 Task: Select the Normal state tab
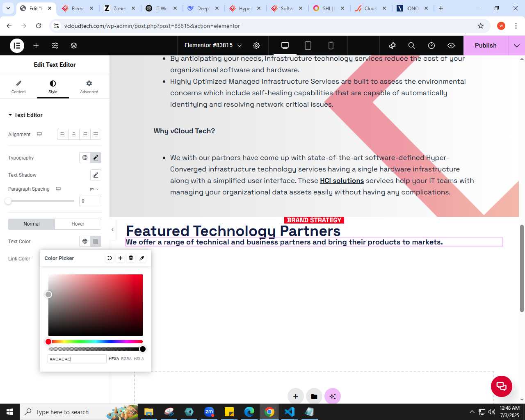pyautogui.click(x=32, y=224)
